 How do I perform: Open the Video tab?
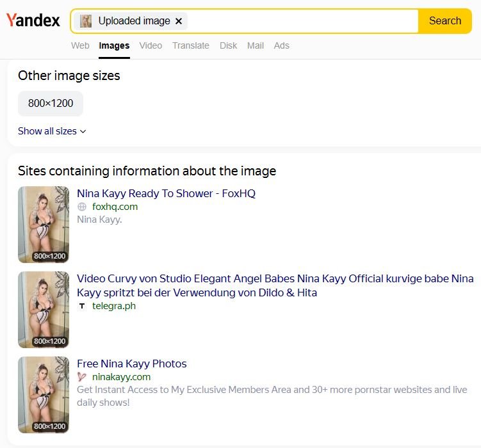tap(151, 45)
